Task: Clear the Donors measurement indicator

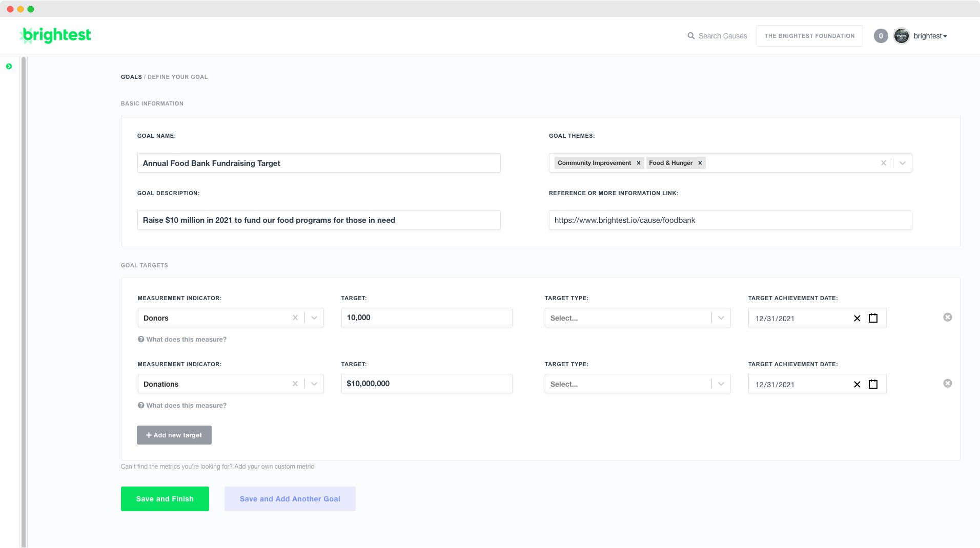Action: point(295,318)
